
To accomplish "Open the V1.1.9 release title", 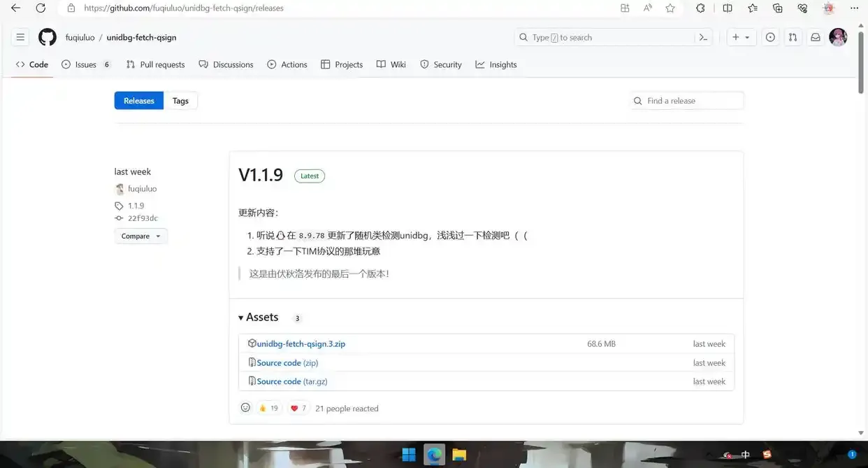I will 261,175.
